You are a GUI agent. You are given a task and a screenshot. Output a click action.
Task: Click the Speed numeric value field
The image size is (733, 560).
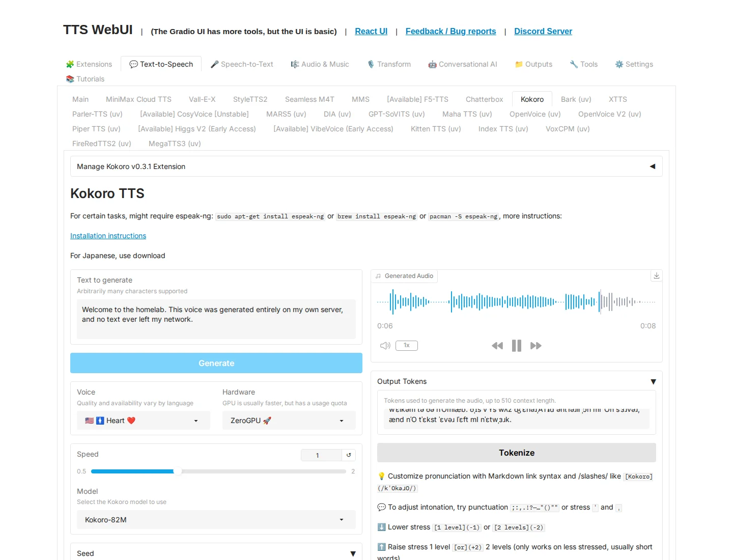click(321, 455)
